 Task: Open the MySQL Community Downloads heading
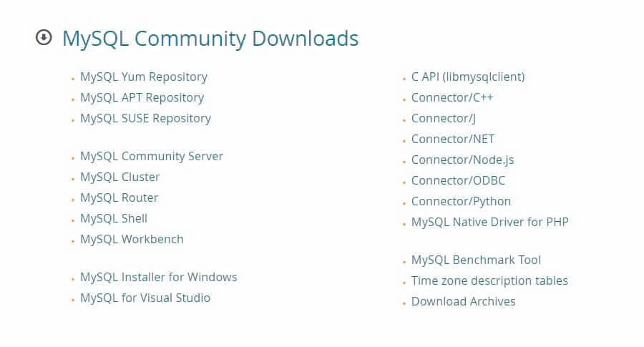210,38
